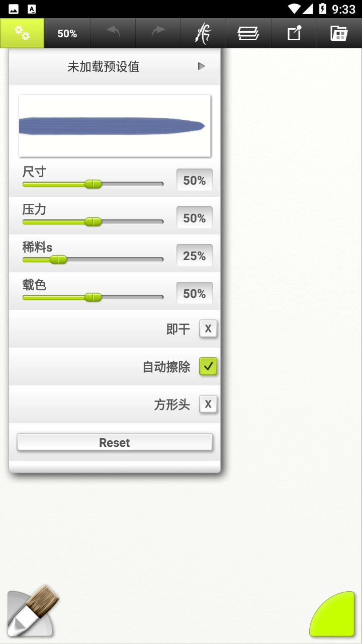362x644 pixels.
Task: Tap the 50% box beside 载色
Action: click(x=194, y=293)
